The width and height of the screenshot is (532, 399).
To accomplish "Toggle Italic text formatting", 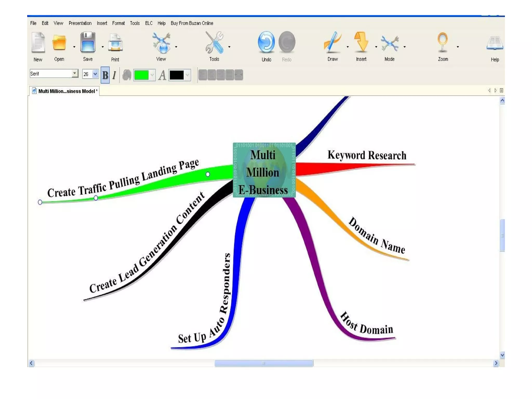I will [114, 75].
